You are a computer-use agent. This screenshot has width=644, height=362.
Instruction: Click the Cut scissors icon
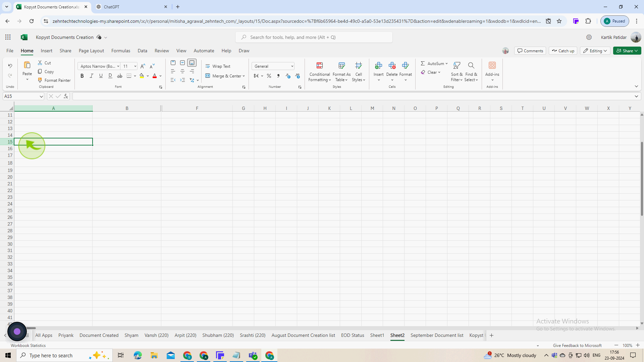[x=40, y=63]
